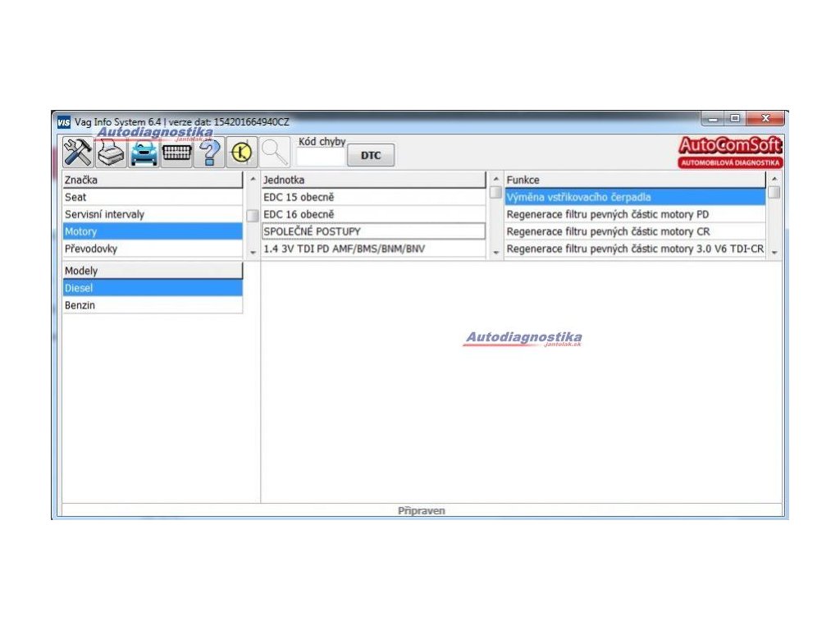
Task: Select Benzin in the Modely list
Action: [x=153, y=305]
